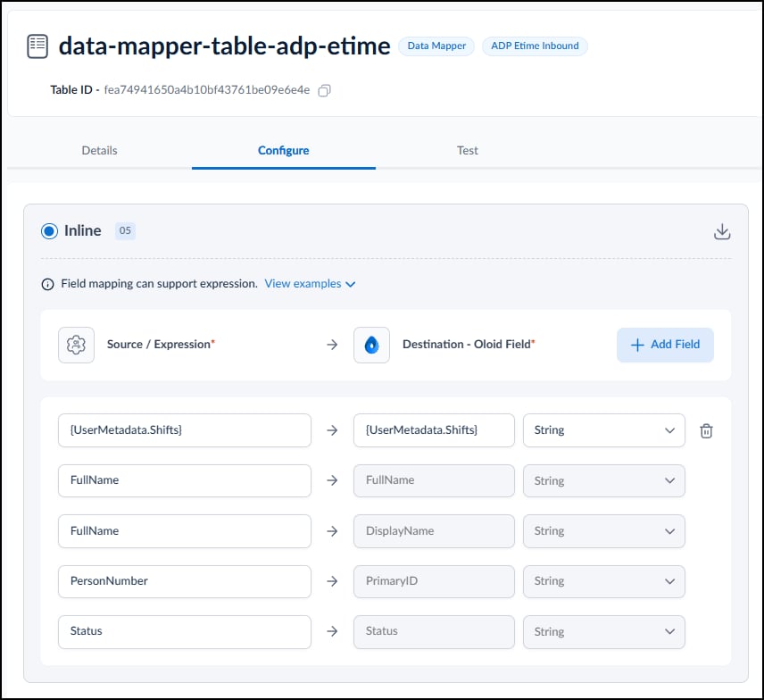Open String dropdown for DisplayName row
The height and width of the screenshot is (700, 764).
603,531
